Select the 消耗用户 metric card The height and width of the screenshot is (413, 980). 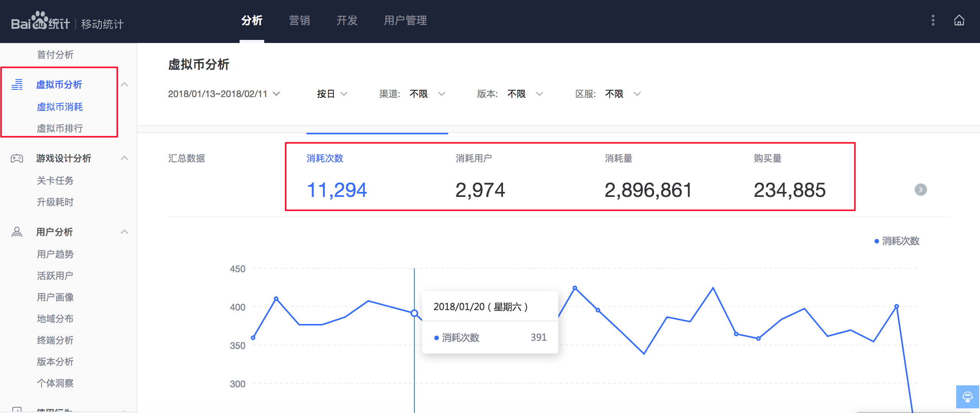coord(480,177)
